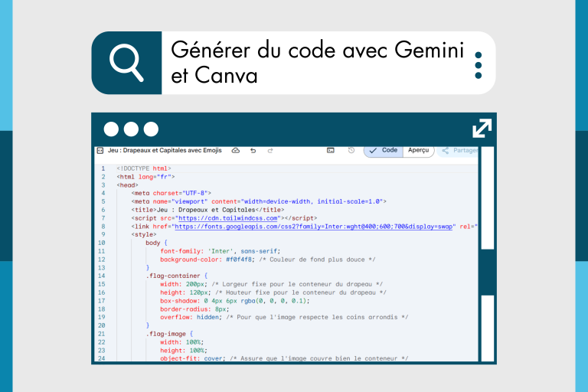Click the project title 'Jeu : Drapeaux et Capitales avec Emojis'
Viewport: 588px width, 392px height.
165,150
